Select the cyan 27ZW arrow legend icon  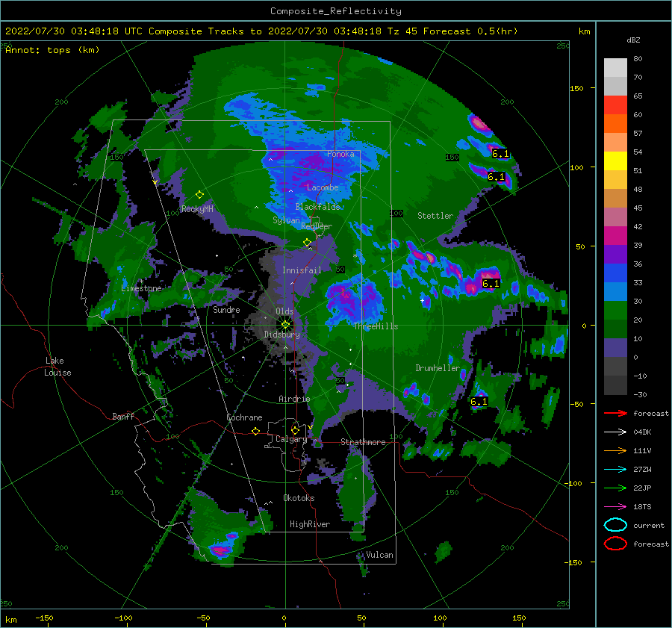(x=615, y=470)
